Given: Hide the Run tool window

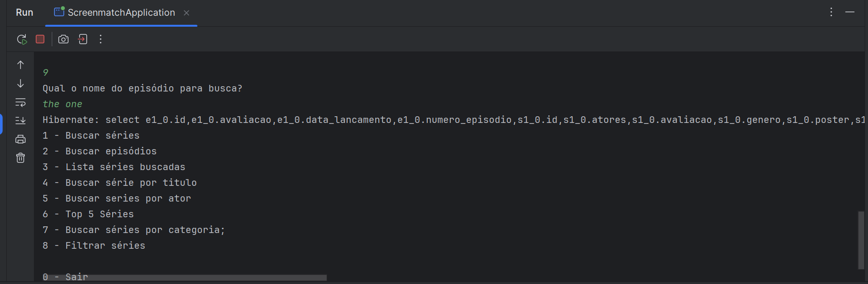Looking at the screenshot, I should [850, 12].
